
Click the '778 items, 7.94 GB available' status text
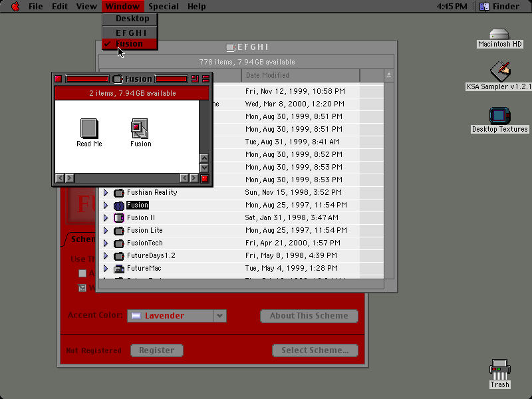(247, 62)
